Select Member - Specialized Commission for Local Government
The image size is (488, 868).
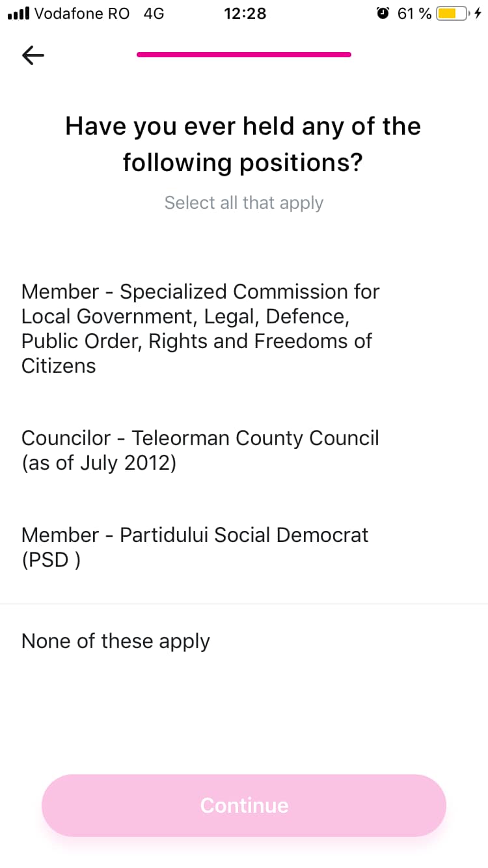(200, 329)
